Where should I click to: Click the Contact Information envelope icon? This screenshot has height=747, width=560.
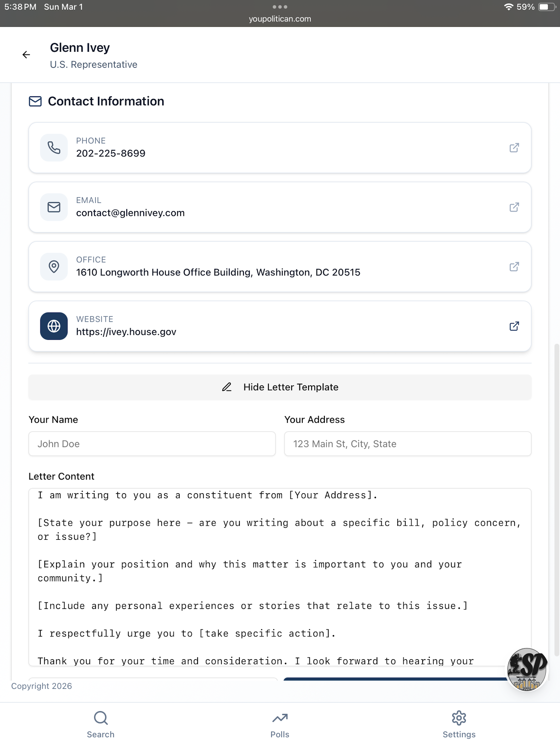[35, 101]
